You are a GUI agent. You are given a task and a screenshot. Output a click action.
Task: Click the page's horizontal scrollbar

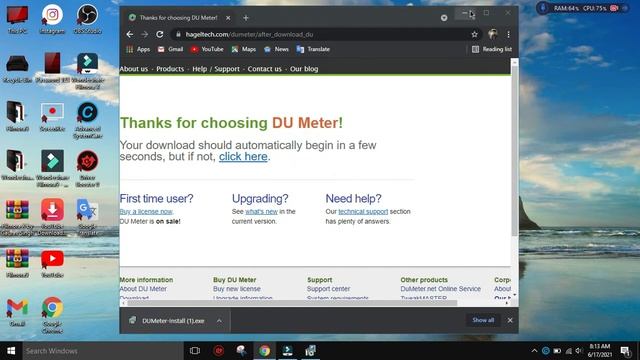click(x=292, y=303)
